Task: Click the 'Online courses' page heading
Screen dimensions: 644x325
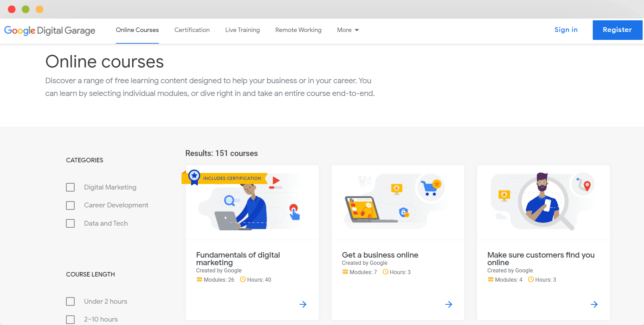Action: (x=105, y=62)
